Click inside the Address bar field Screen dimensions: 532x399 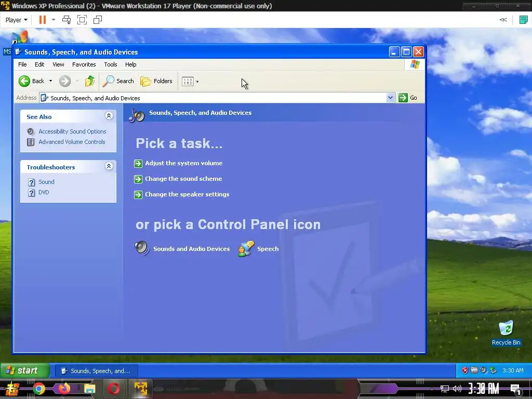pyautogui.click(x=217, y=98)
